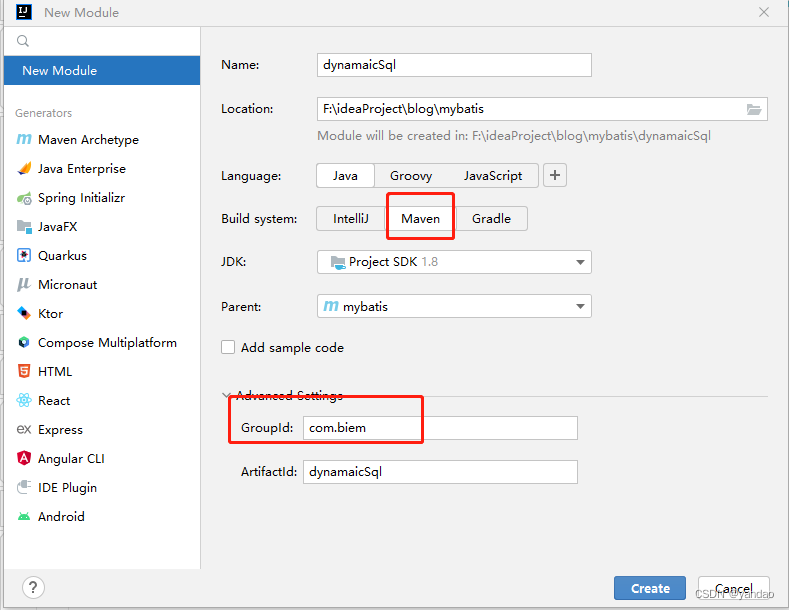789x610 pixels.
Task: Add another language with plus button
Action: tap(555, 175)
